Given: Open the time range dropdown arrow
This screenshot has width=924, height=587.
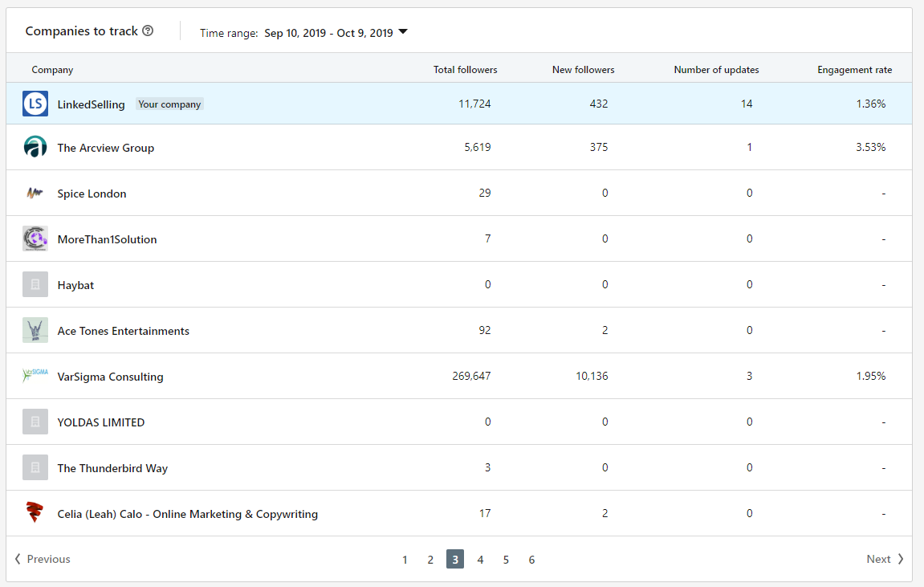Looking at the screenshot, I should point(403,32).
